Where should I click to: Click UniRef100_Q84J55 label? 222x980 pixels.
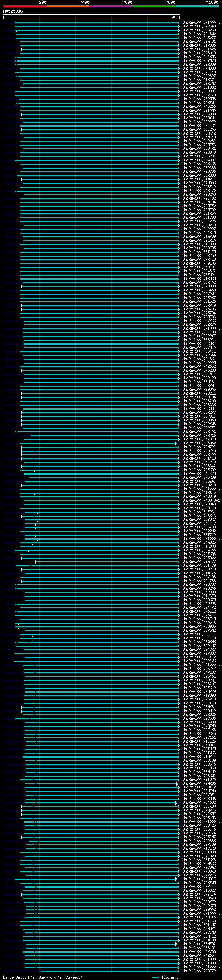pyautogui.click(x=199, y=550)
